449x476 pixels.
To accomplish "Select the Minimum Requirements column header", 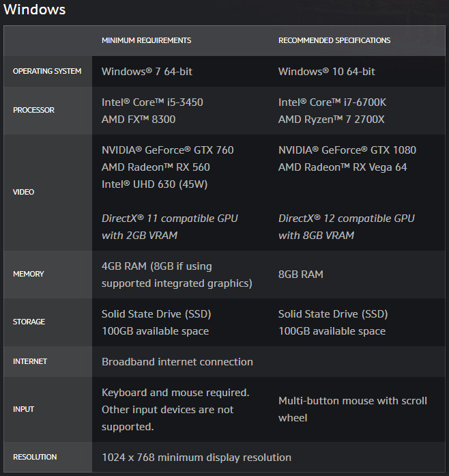I will click(146, 40).
